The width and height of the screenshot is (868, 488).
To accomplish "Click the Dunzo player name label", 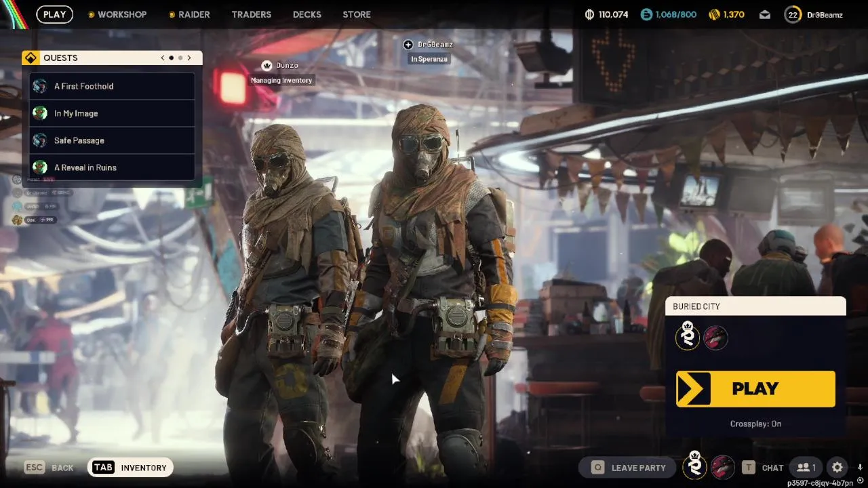I will coord(287,66).
